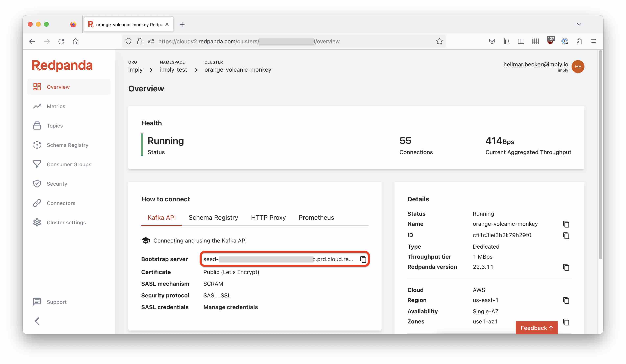View Consumer Groups
Screen dimensions: 626x364
click(69, 164)
